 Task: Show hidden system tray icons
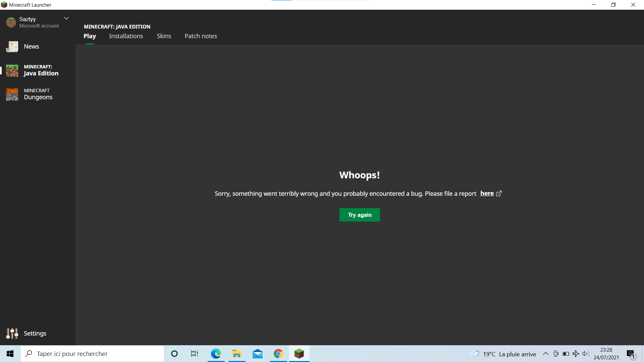pyautogui.click(x=545, y=354)
